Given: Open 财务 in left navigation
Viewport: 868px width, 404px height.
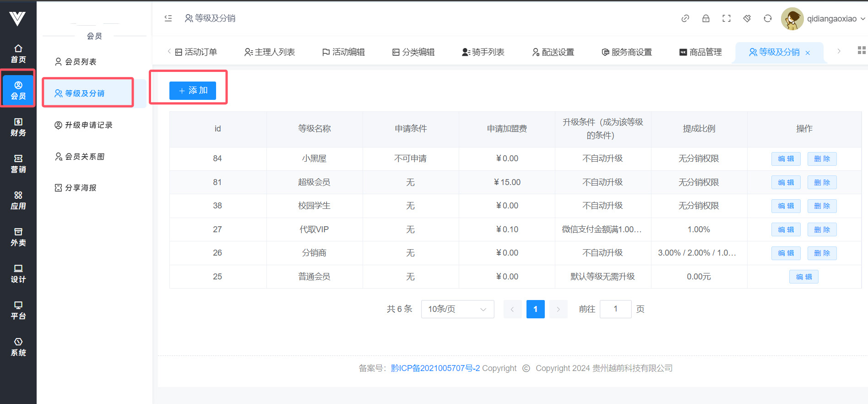Looking at the screenshot, I should click(x=18, y=127).
